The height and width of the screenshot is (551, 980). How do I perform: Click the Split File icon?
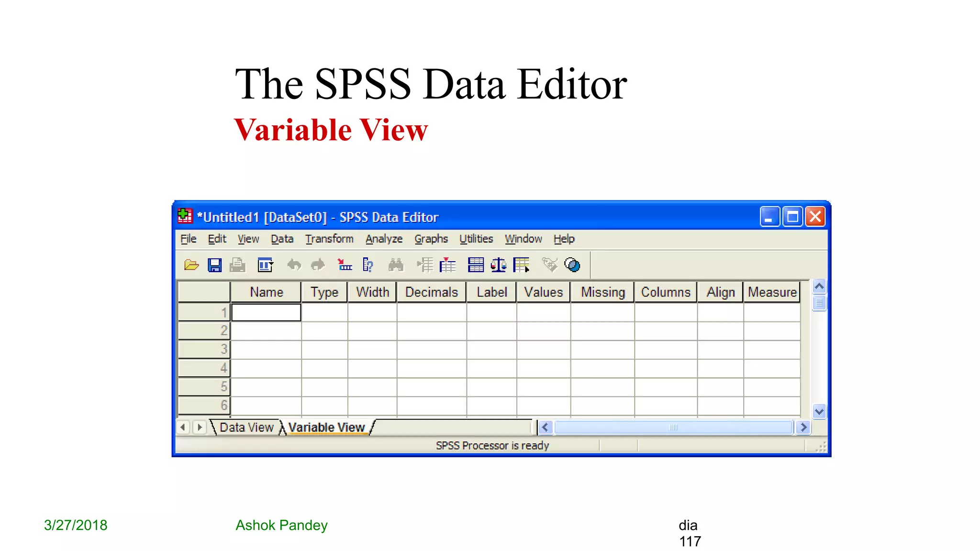(476, 265)
